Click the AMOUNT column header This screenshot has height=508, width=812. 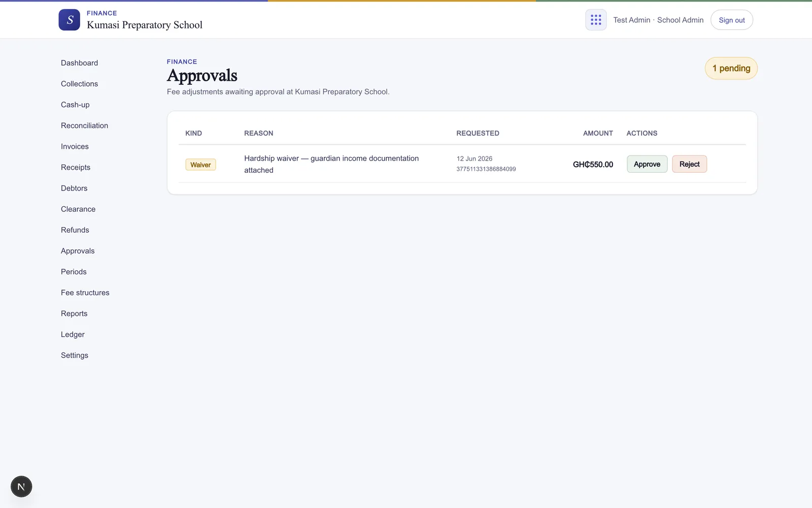598,133
